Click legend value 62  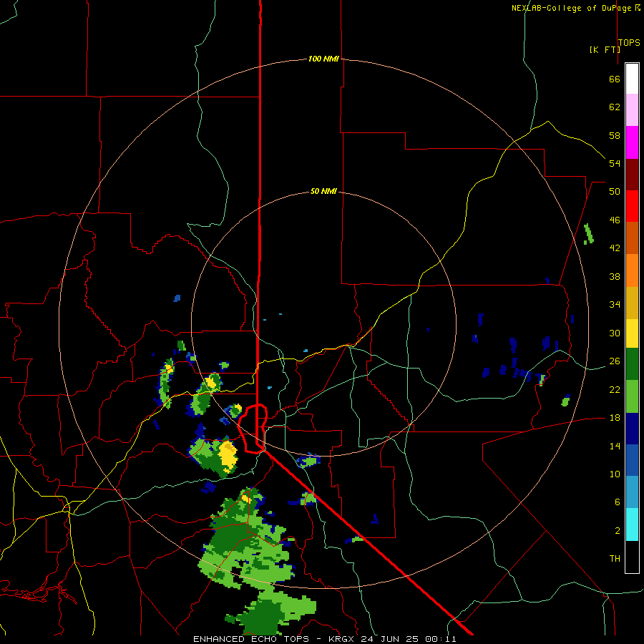tap(615, 107)
